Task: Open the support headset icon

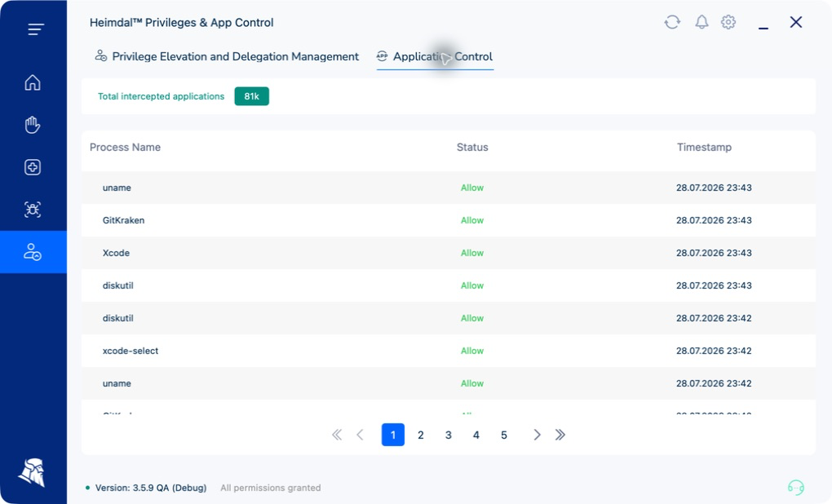Action: click(796, 487)
